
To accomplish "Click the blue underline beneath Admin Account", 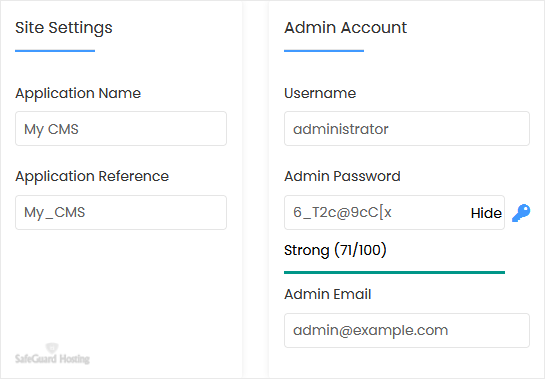I will point(324,51).
